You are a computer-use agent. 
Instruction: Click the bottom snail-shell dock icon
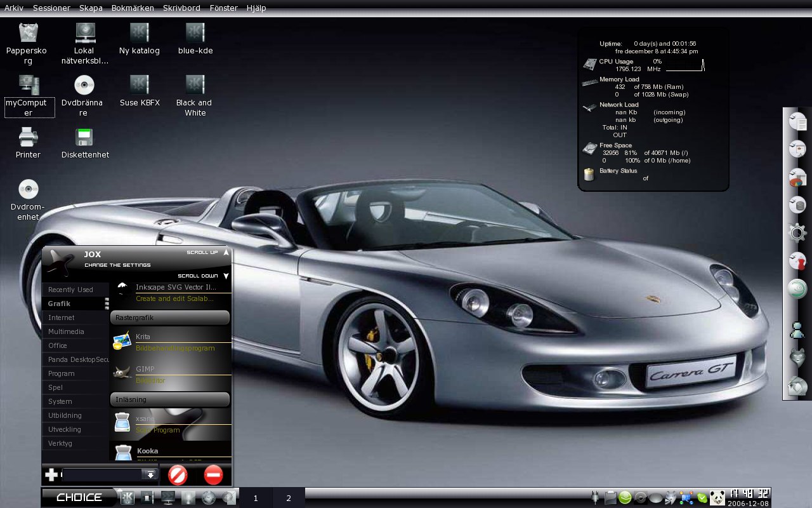797,385
